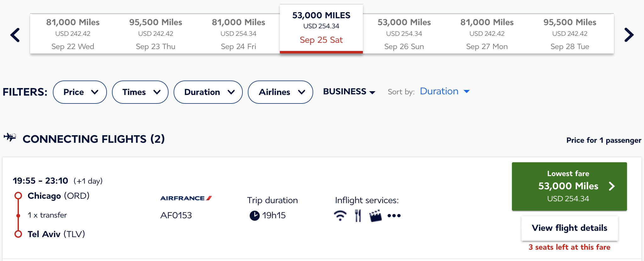
Task: Open the Times filter menu
Action: point(140,92)
